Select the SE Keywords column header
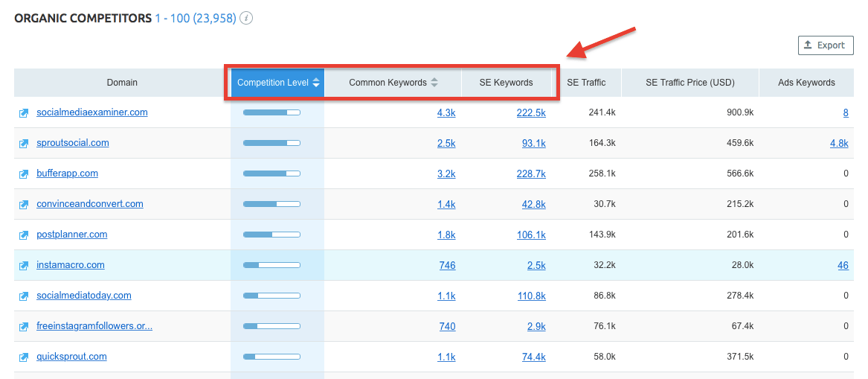Viewport: 868px width, 379px height. 507,83
